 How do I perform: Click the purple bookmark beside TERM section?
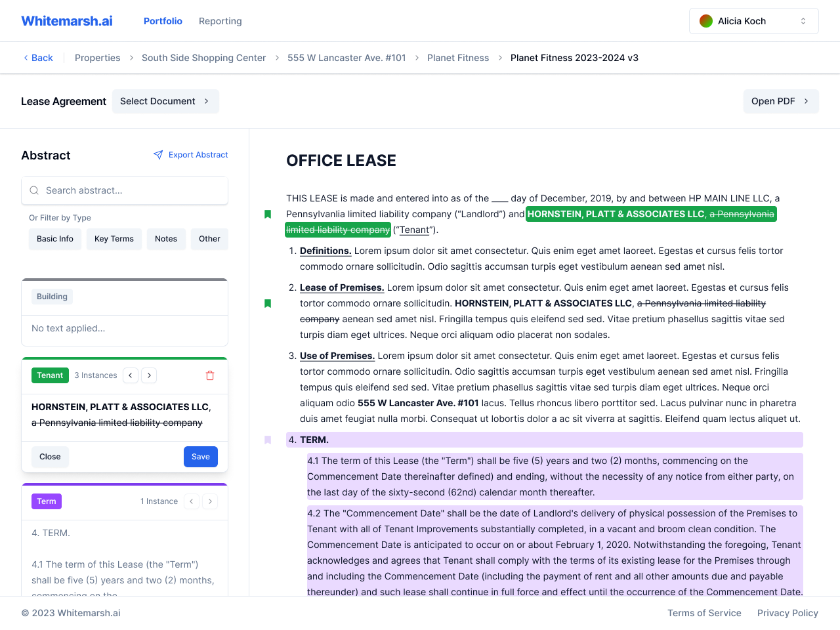268,440
